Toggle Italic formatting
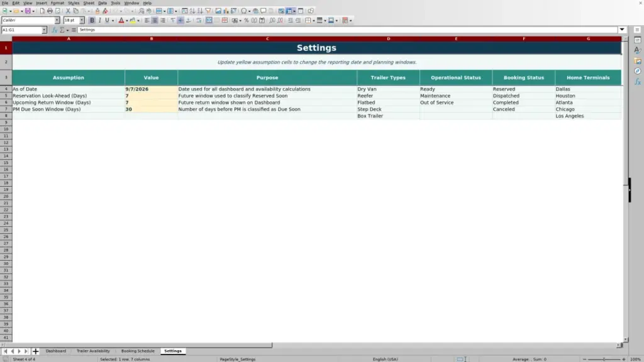This screenshot has width=644, height=362. tap(100, 20)
